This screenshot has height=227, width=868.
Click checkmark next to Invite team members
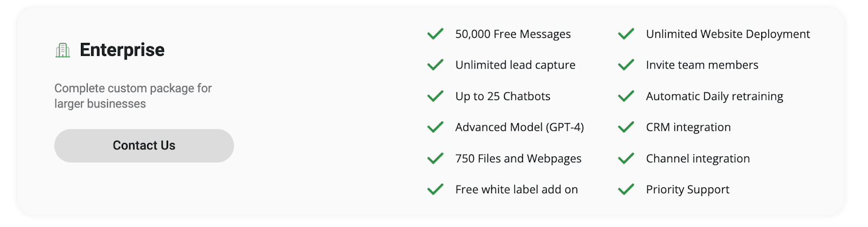(626, 65)
